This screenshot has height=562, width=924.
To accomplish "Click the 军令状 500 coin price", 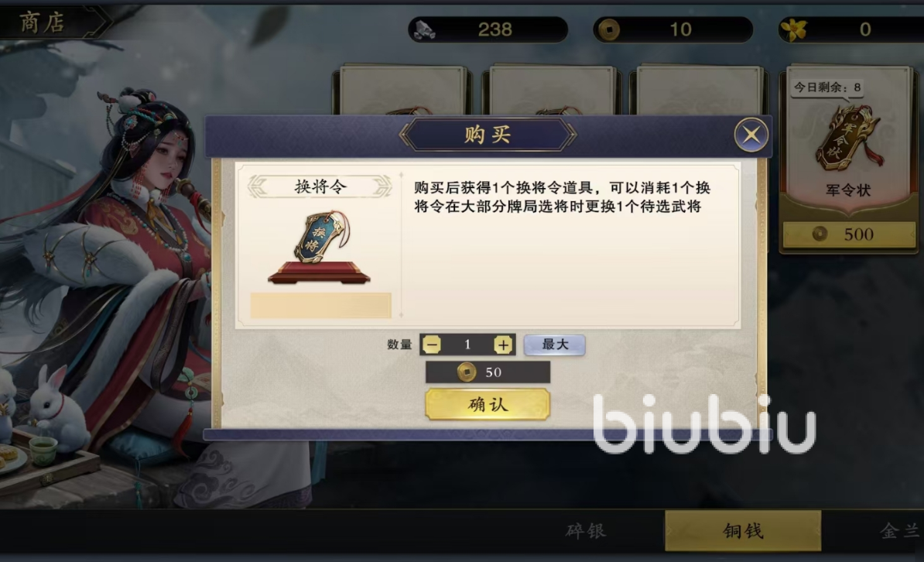I will point(849,234).
